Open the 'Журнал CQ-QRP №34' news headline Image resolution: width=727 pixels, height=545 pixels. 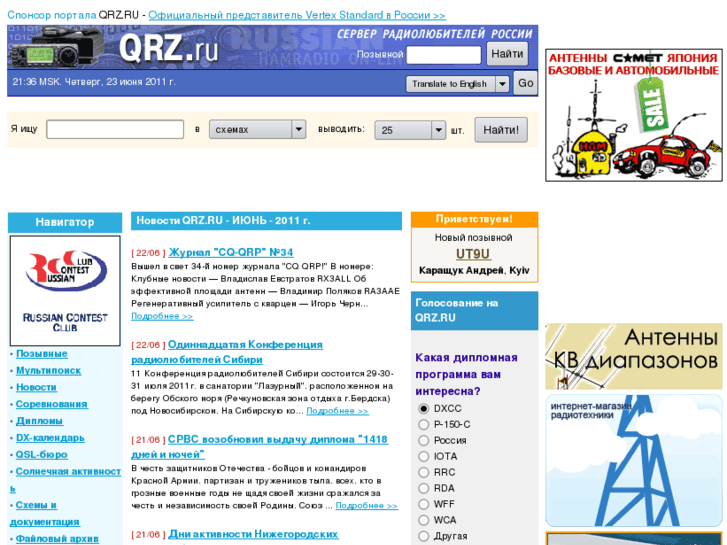point(231,252)
